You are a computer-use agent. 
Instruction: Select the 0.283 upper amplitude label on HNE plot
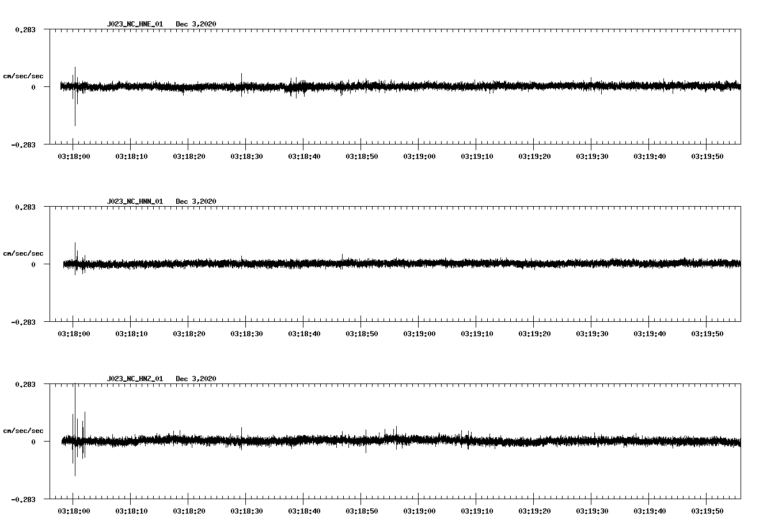pyautogui.click(x=26, y=29)
